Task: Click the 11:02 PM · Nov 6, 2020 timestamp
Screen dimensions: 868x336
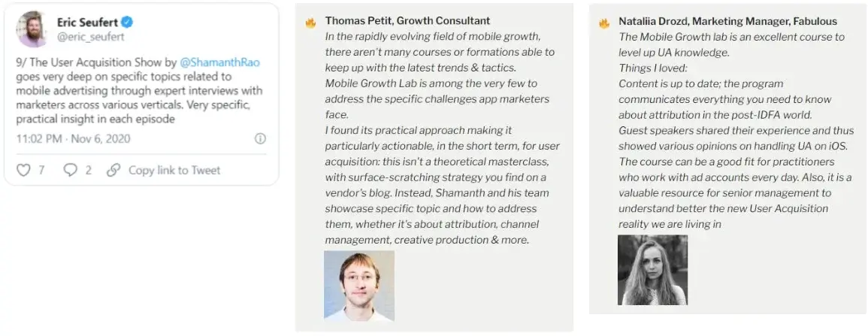Action: [x=73, y=139]
